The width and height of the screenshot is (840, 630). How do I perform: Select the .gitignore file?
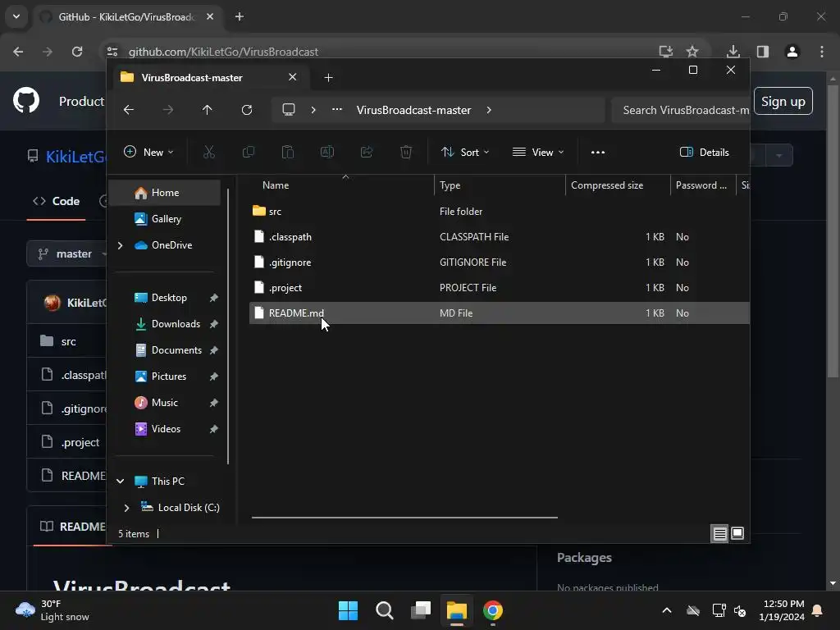[500, 262]
